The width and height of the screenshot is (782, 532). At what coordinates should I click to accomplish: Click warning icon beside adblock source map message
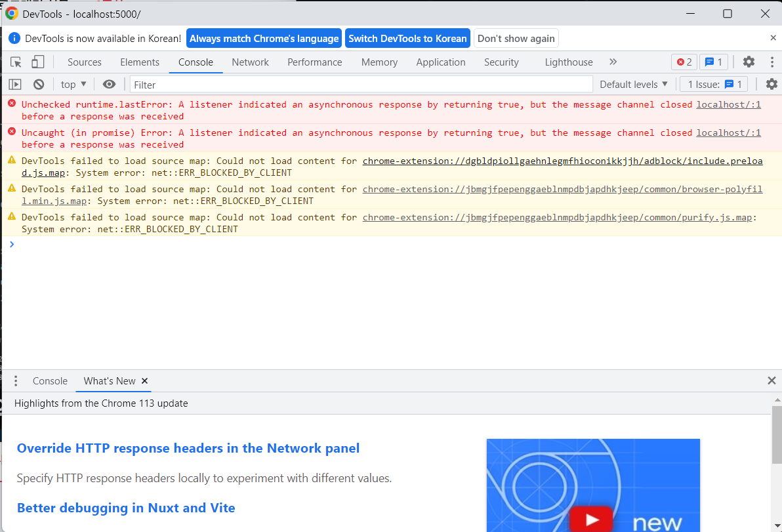tap(12, 160)
